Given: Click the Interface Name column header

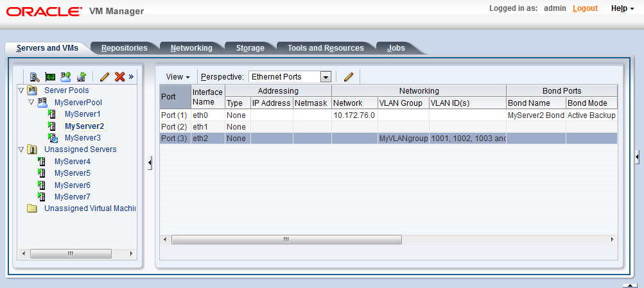Looking at the screenshot, I should coord(208,97).
